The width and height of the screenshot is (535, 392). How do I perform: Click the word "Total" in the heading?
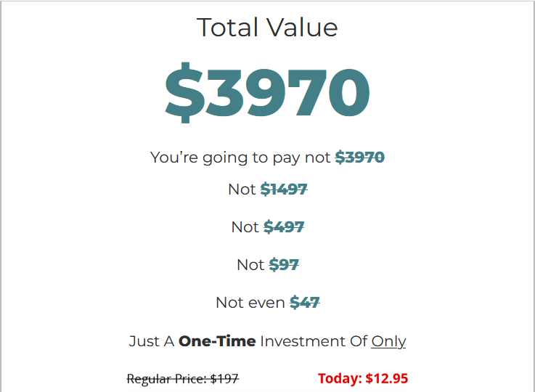(x=228, y=28)
